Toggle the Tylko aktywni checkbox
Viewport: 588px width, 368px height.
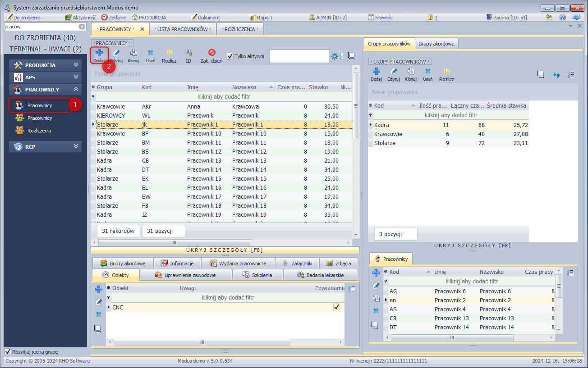point(230,56)
